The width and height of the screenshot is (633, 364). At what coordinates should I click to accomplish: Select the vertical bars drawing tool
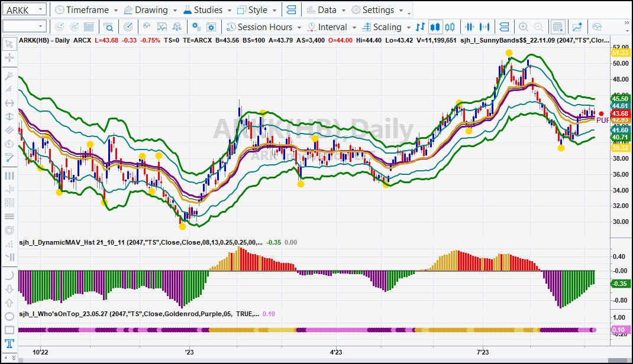9,175
